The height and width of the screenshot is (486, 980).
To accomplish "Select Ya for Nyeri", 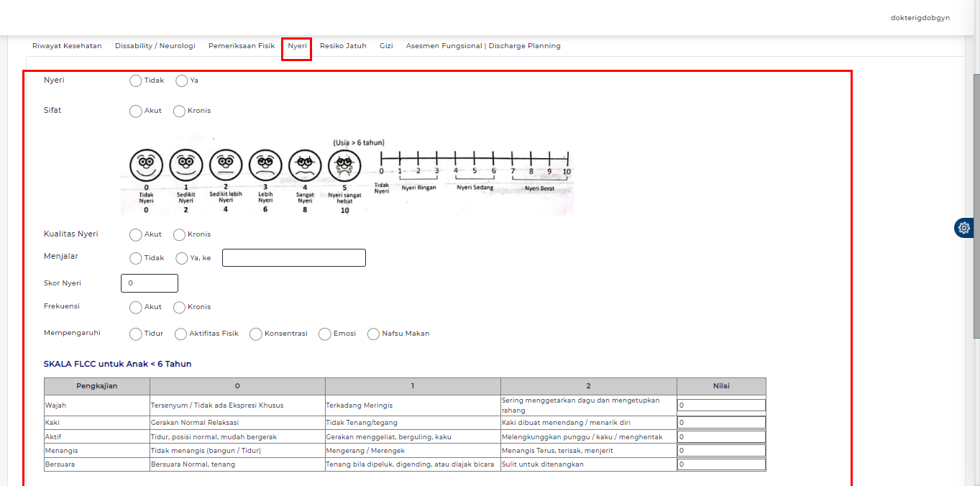I will [180, 81].
